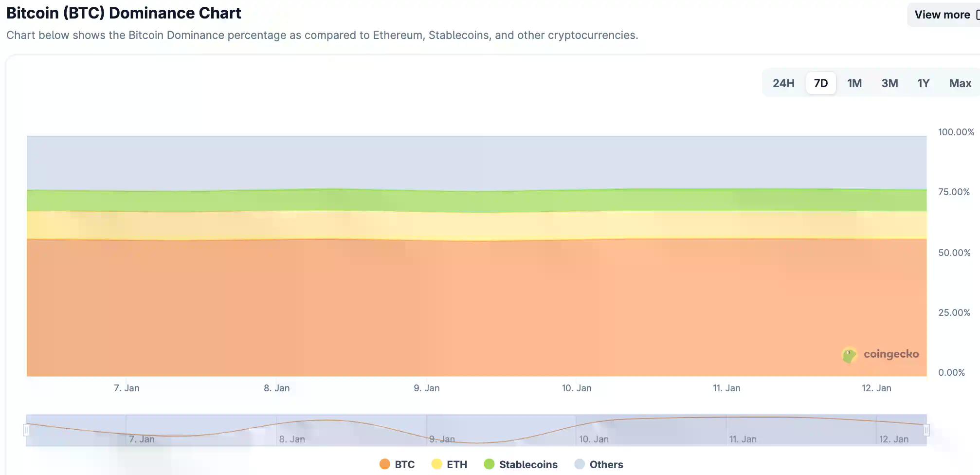Click the right handle of range navigator
The image size is (980, 475).
(926, 430)
